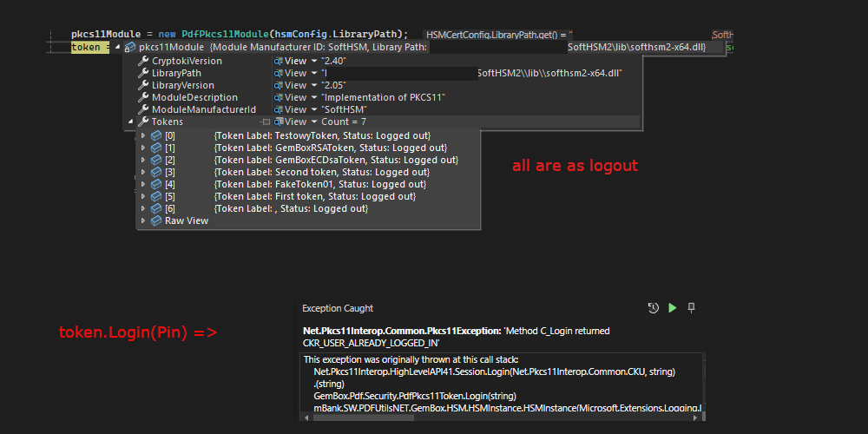Open View dropdown arrow for ModuleManufacturerId
The height and width of the screenshot is (434, 868).
(x=314, y=109)
